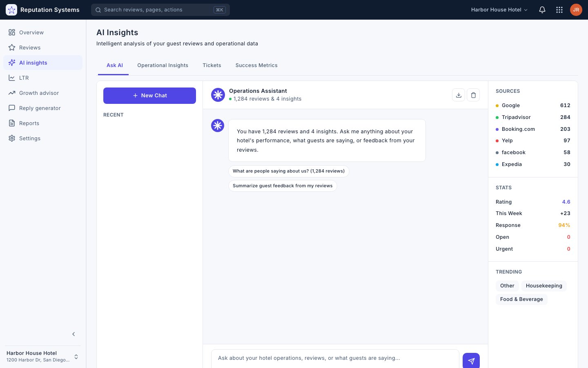Click the Tripadvisor source row

(533, 117)
